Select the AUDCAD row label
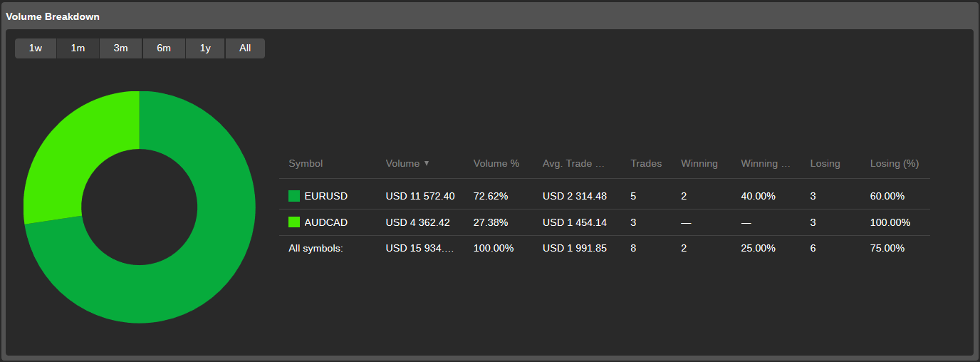Image resolution: width=980 pixels, height=362 pixels. click(325, 222)
